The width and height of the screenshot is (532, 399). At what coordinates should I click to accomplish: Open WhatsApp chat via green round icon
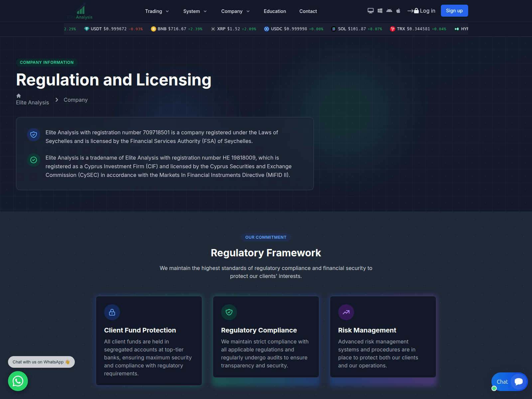18,381
